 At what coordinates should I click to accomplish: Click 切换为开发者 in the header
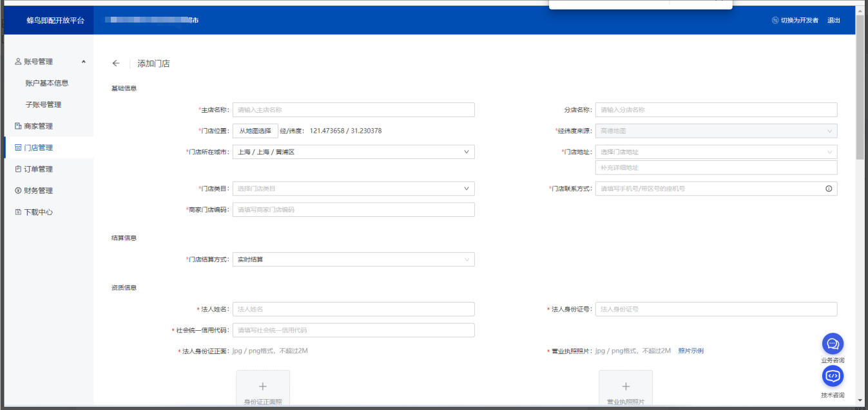click(795, 21)
